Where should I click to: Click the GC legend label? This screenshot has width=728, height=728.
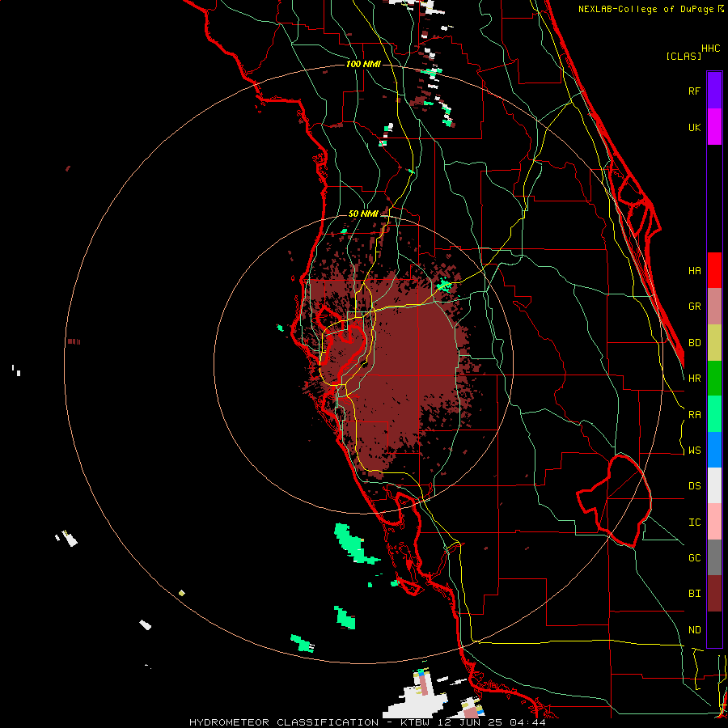tap(695, 558)
